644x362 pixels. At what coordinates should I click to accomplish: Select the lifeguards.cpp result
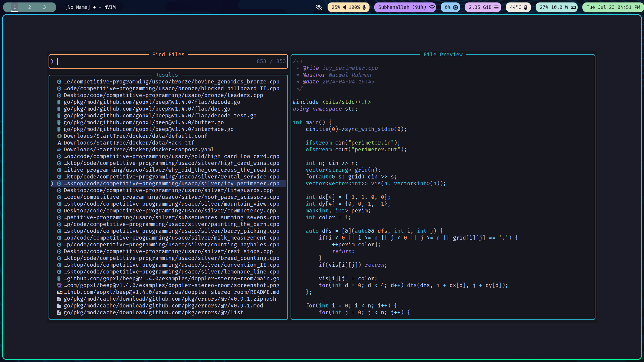pos(168,190)
